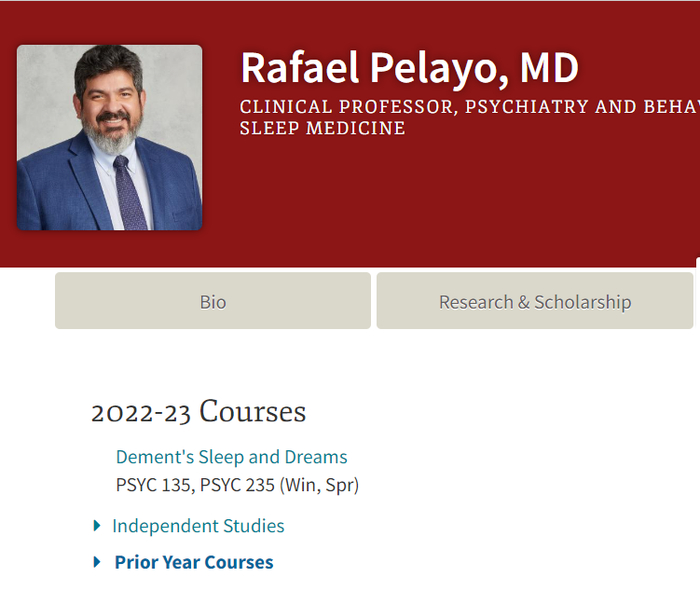
Task: Expand the Prior Year Courses section label
Action: 194,562
